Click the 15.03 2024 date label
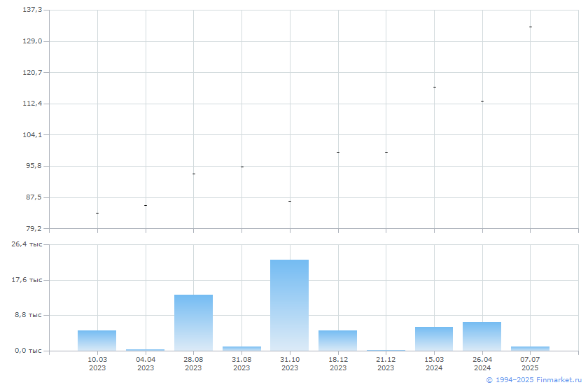Image resolution: width=588 pixels, height=385 pixels. point(434,363)
